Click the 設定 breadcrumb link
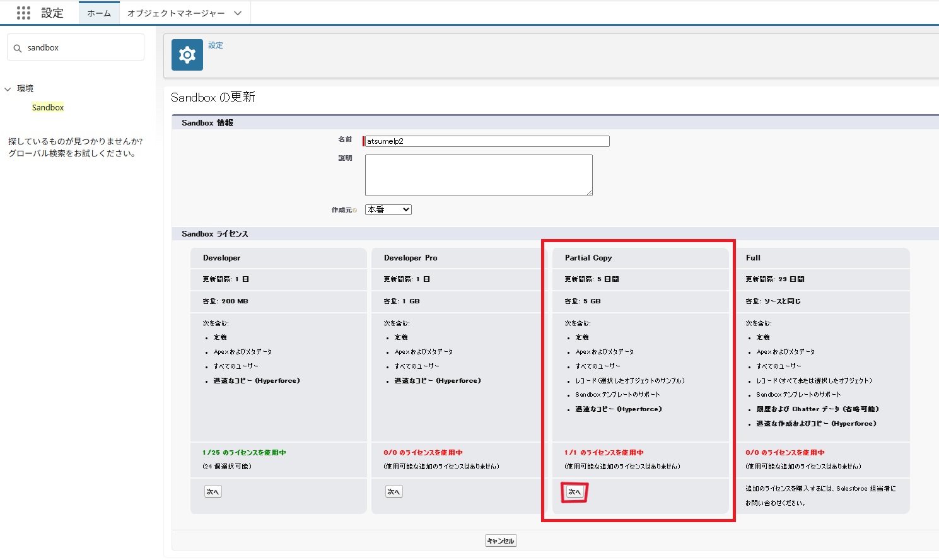Screen dimensions: 939x560 click(x=216, y=45)
